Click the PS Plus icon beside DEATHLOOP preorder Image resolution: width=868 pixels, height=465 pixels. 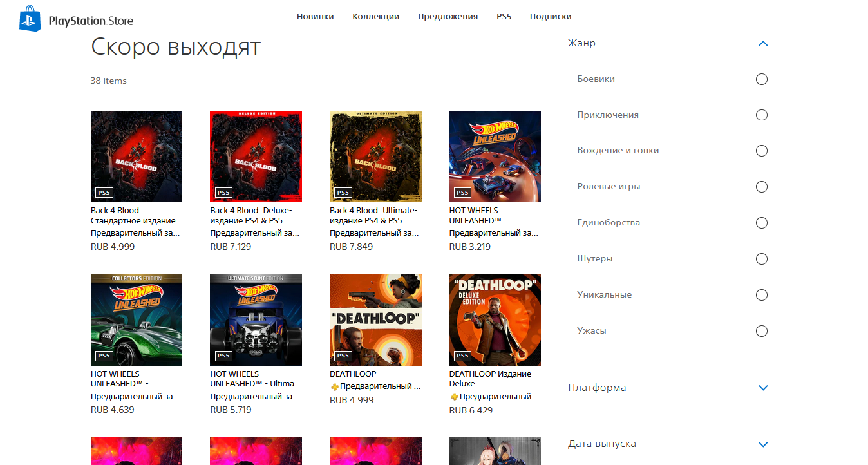tap(334, 387)
